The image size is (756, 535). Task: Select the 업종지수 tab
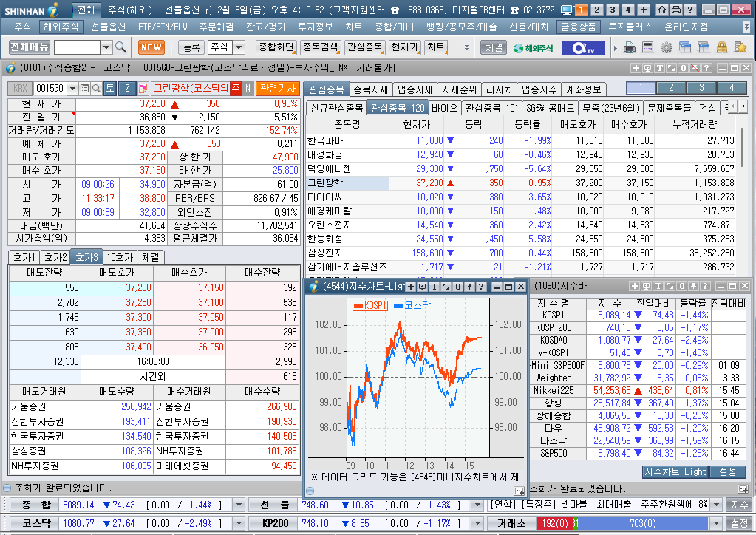click(x=539, y=89)
